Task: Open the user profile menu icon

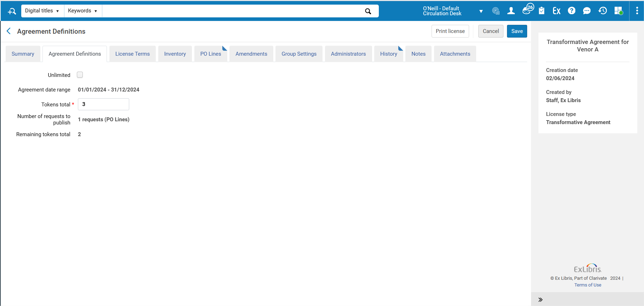Action: click(511, 11)
